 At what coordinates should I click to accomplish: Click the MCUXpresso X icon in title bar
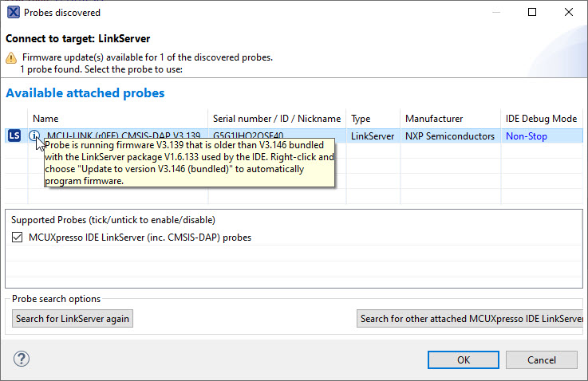pyautogui.click(x=14, y=13)
